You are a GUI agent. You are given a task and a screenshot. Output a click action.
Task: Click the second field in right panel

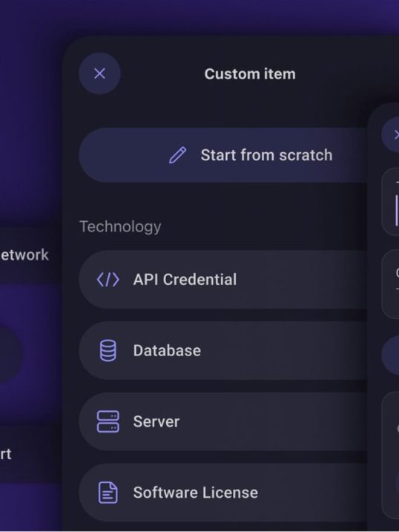pos(391,284)
